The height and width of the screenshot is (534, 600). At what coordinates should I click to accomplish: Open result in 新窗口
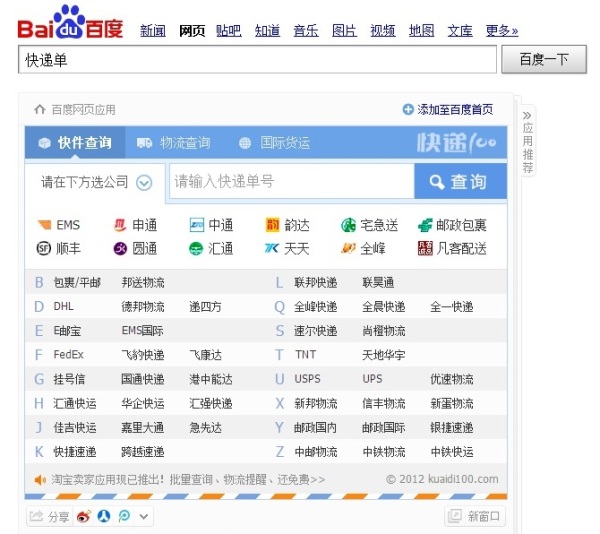(475, 516)
